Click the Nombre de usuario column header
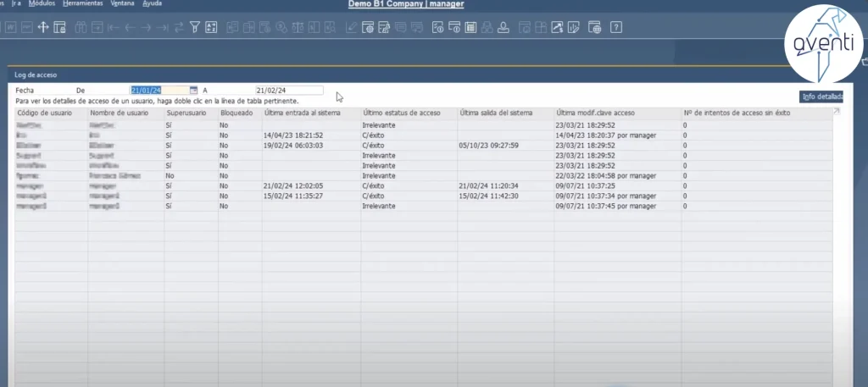868x387 pixels. 126,113
